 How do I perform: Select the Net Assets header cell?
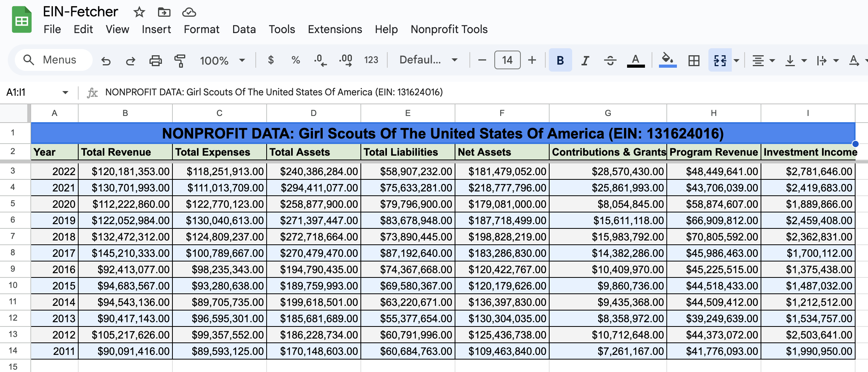click(x=502, y=152)
